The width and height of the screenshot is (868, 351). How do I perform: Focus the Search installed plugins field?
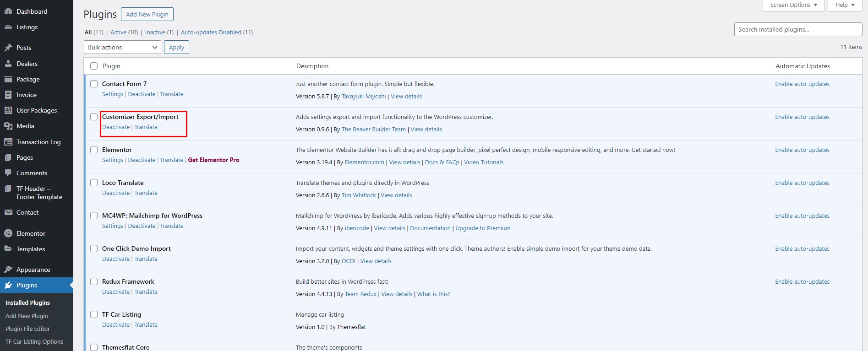point(798,29)
